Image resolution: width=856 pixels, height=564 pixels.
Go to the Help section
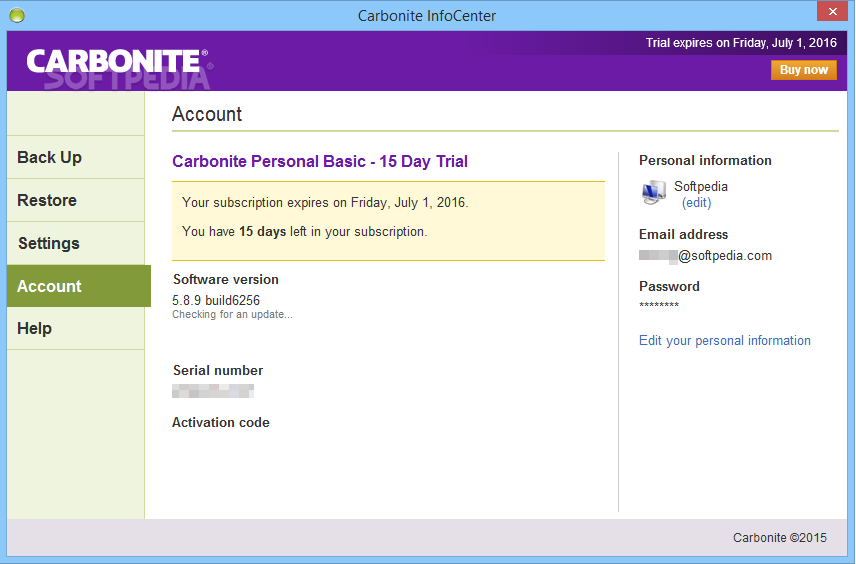[76, 329]
